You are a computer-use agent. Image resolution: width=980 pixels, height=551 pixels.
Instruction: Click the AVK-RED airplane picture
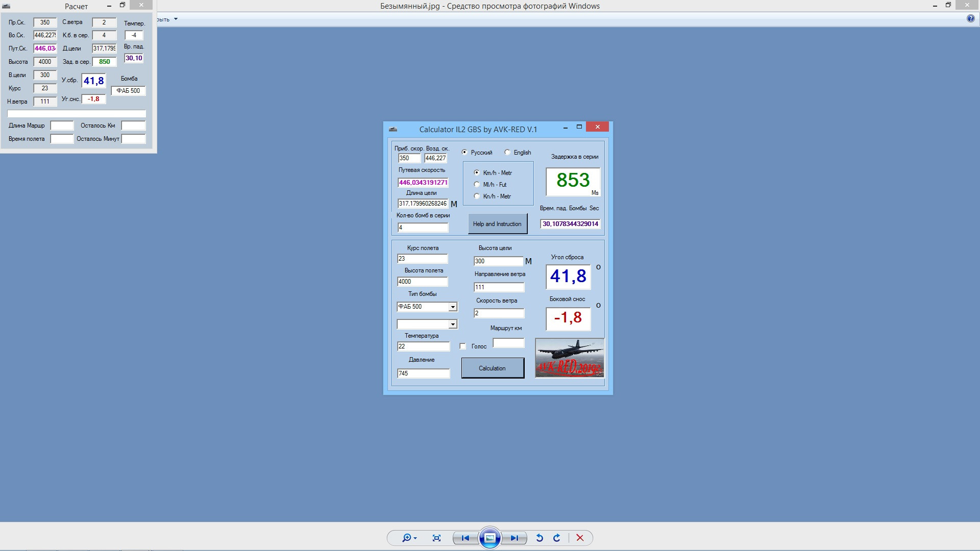pyautogui.click(x=570, y=358)
